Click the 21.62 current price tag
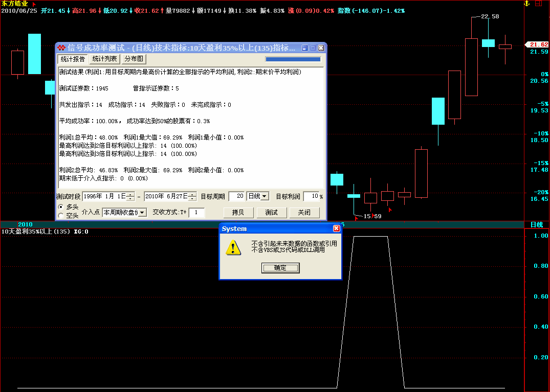This screenshot has width=550, height=392. (538, 44)
